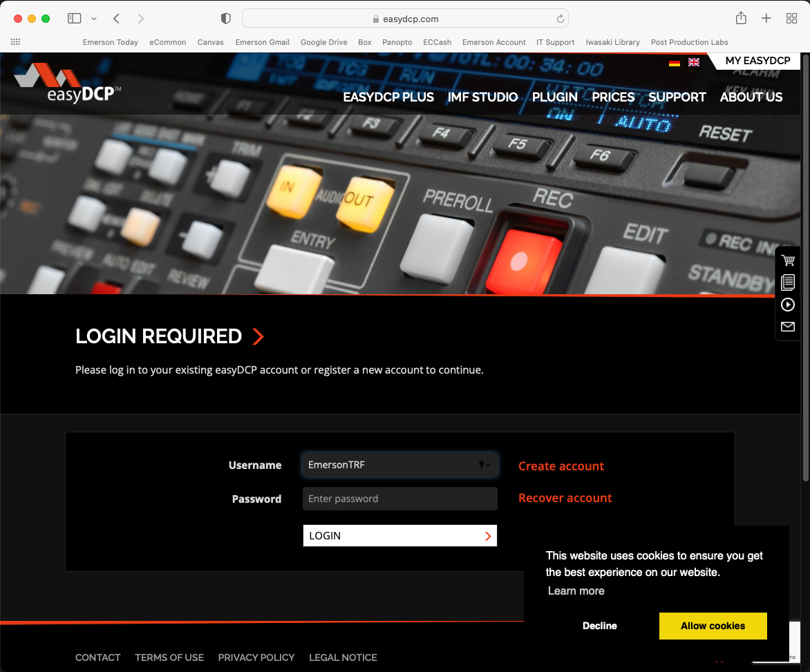Switch language to English UK flag
Viewport: 810px width, 672px height.
tap(694, 62)
